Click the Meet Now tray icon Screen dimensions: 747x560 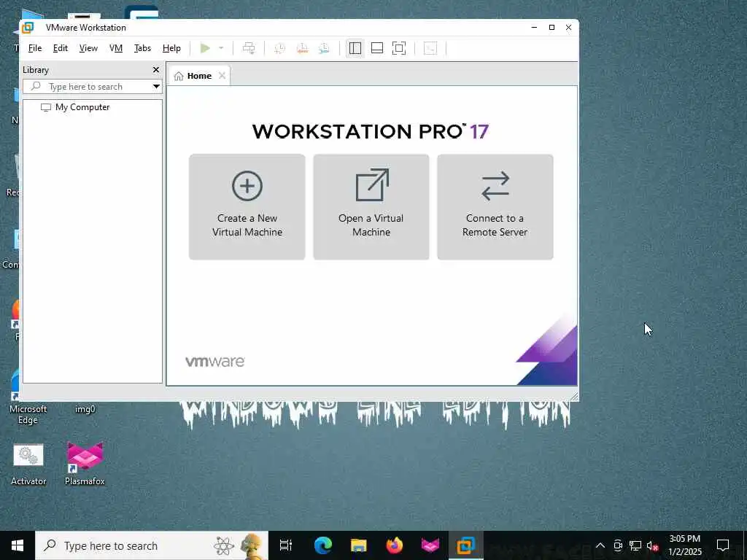tap(618, 545)
